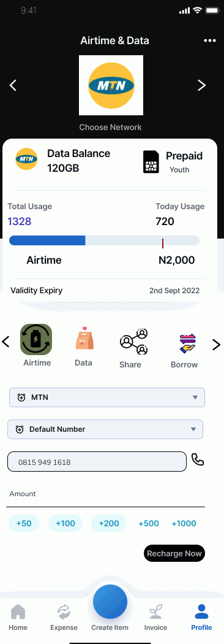Tap the Recharge Now button

174,553
